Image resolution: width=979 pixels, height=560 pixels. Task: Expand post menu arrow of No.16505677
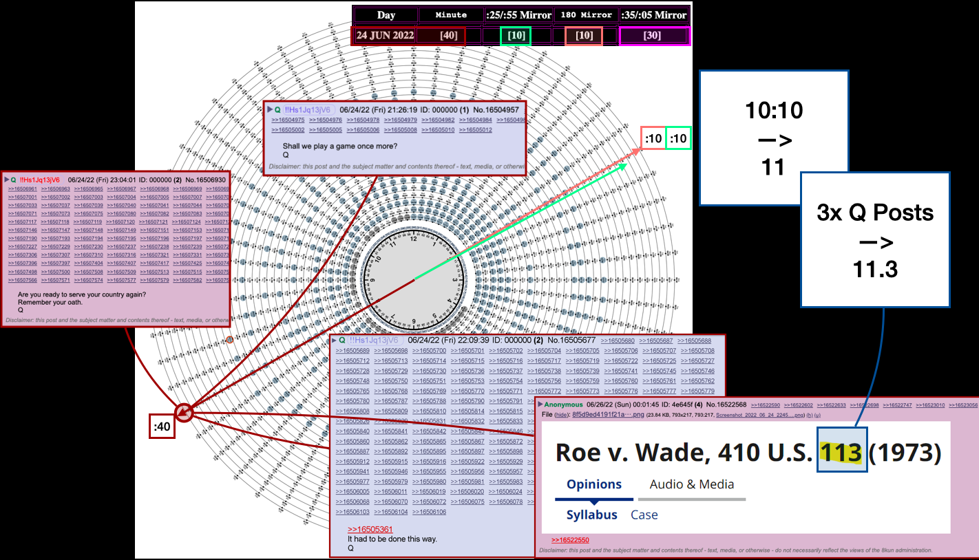pos(333,340)
